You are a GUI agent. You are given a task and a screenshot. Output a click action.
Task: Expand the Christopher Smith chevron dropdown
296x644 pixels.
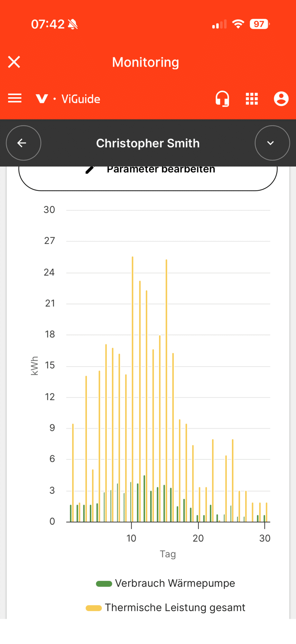(x=273, y=143)
